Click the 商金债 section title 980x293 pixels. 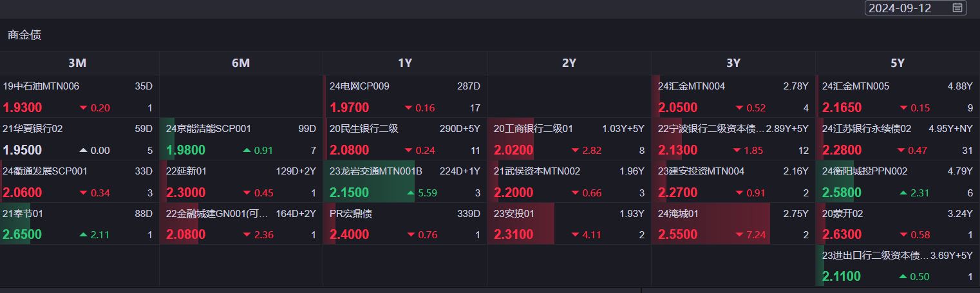pyautogui.click(x=24, y=35)
